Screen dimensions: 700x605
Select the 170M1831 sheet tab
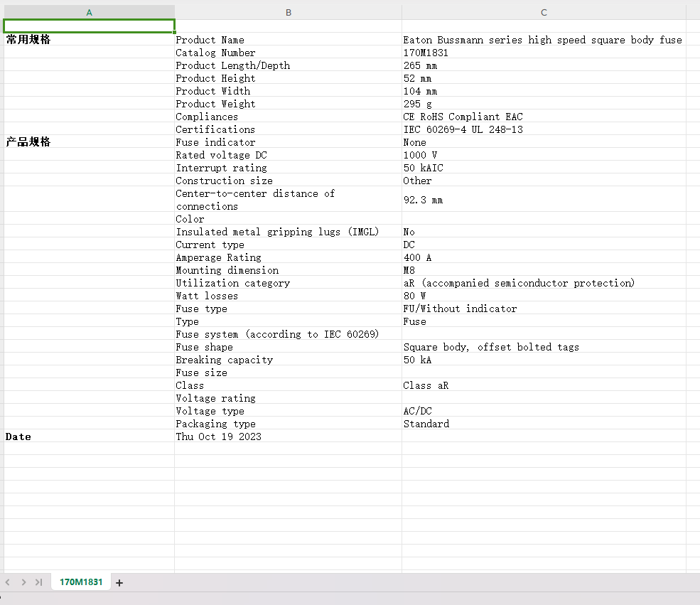(x=81, y=582)
